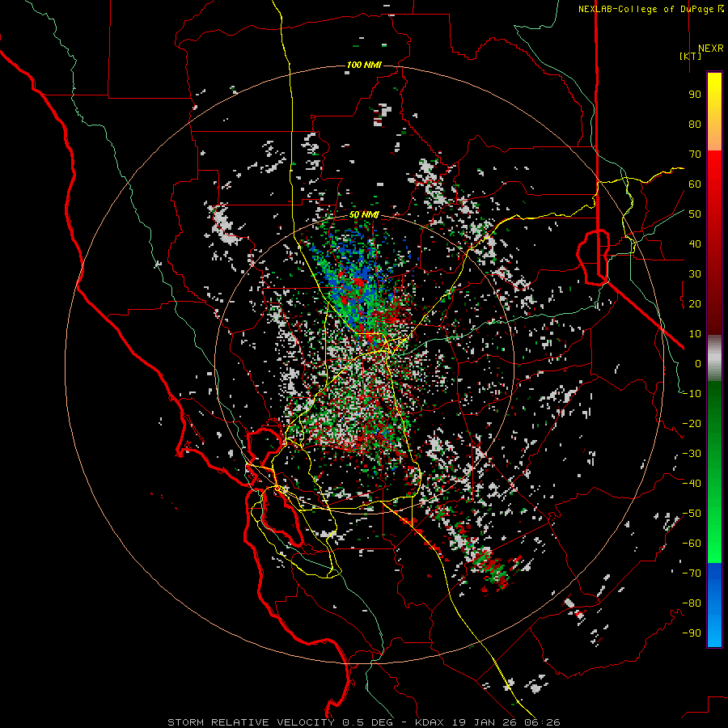Click the 50 NMI range ring label

tap(364, 214)
